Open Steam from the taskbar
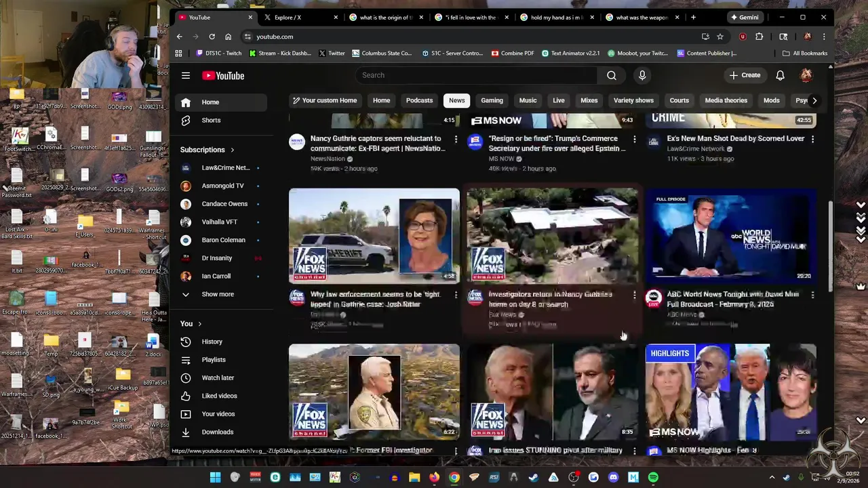868x488 pixels. 534,477
